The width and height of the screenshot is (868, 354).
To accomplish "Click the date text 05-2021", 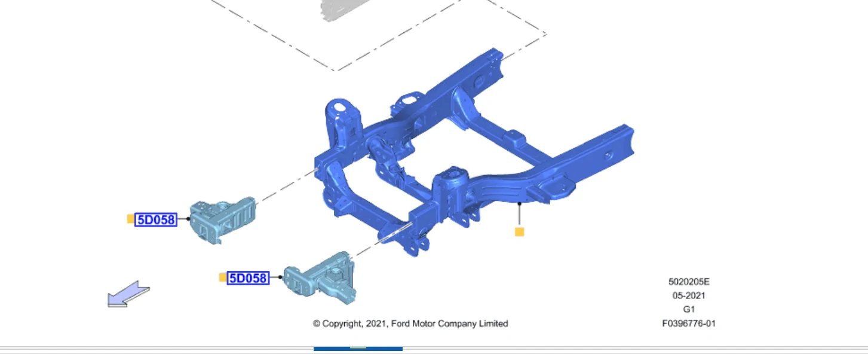I will point(689,295).
